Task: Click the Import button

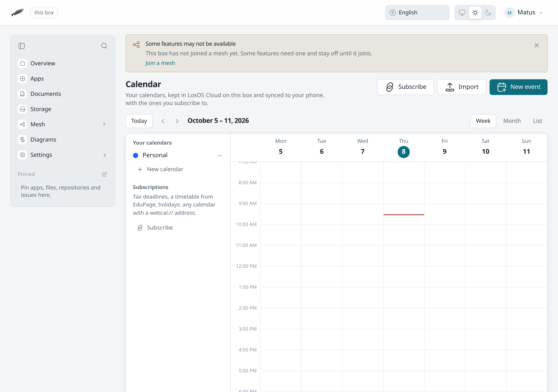Action: [x=461, y=87]
